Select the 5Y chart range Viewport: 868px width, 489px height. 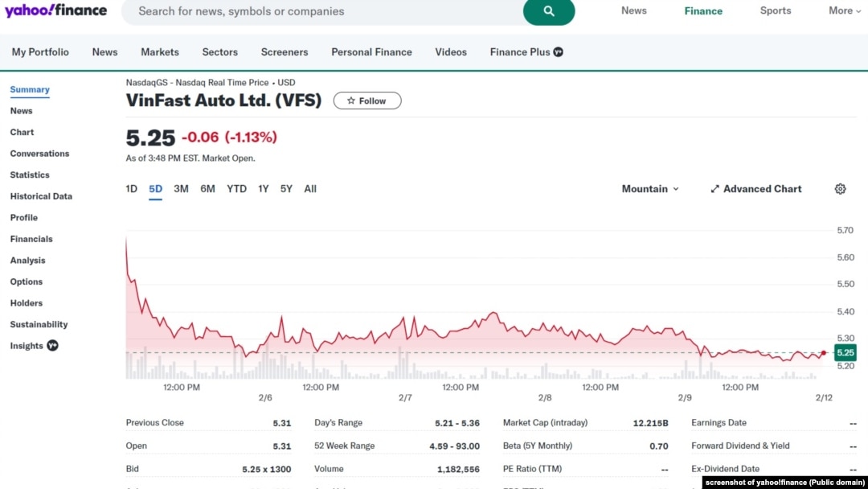click(286, 189)
